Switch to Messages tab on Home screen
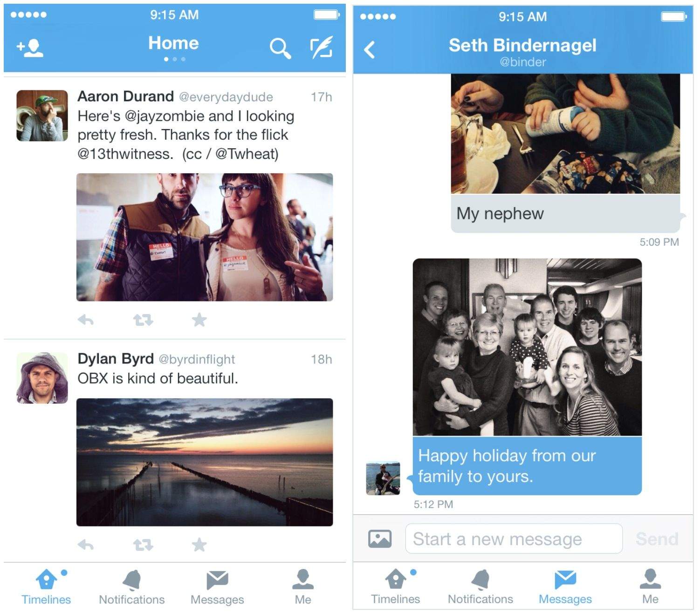 tap(217, 587)
